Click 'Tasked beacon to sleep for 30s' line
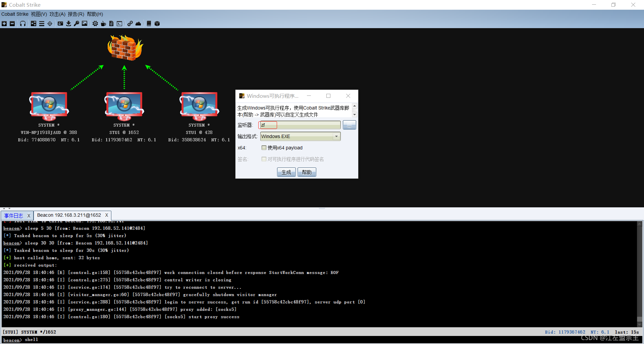 click(x=66, y=251)
